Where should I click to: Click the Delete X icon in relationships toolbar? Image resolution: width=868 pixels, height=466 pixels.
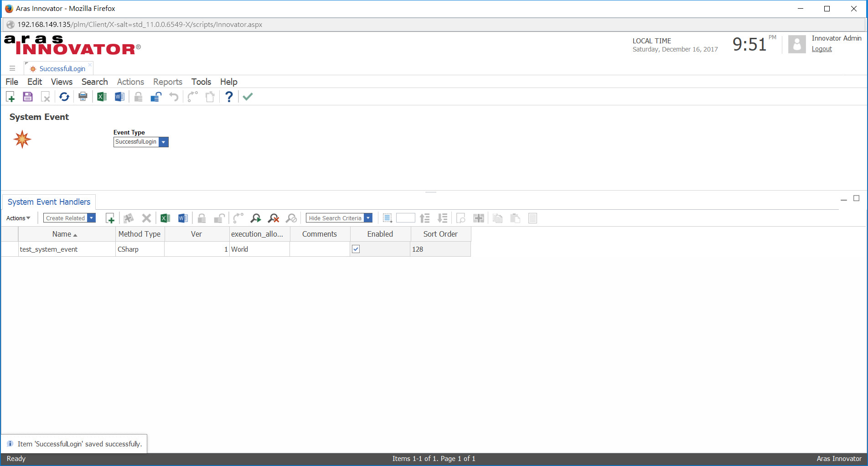[146, 218]
